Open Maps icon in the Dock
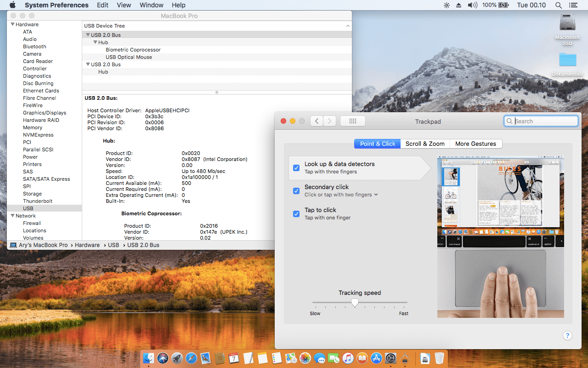This screenshot has width=588, height=368. [x=291, y=358]
